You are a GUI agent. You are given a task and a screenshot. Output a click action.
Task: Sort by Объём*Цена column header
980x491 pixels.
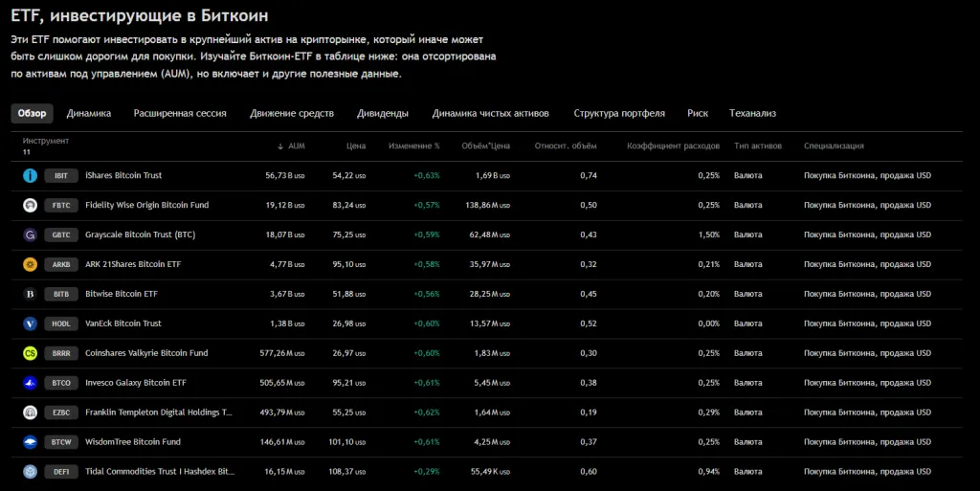pyautogui.click(x=485, y=146)
